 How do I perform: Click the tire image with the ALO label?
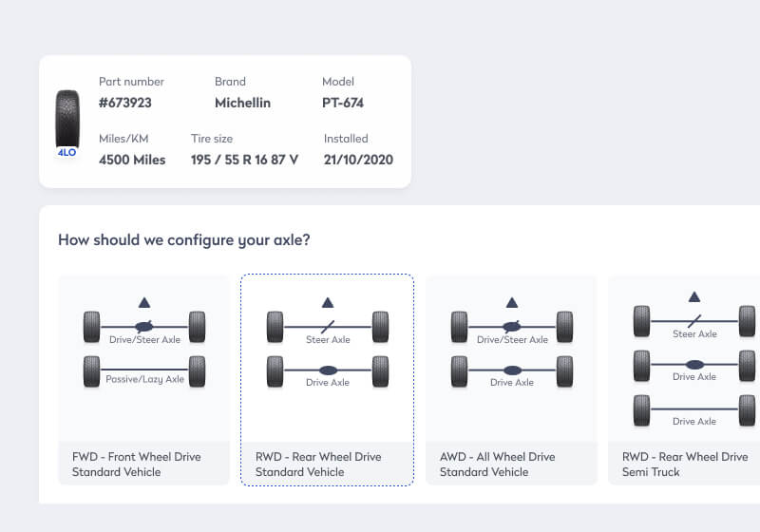[66, 121]
